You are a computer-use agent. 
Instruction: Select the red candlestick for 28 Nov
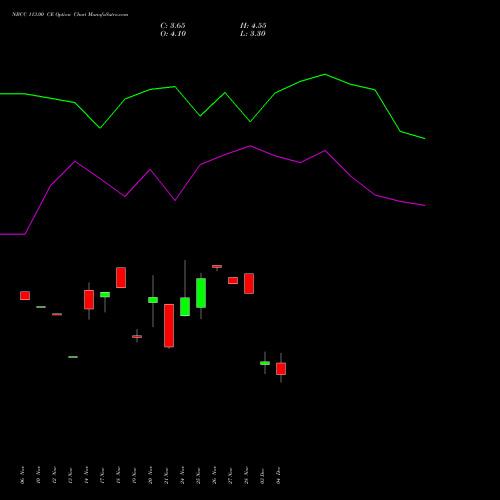249,283
